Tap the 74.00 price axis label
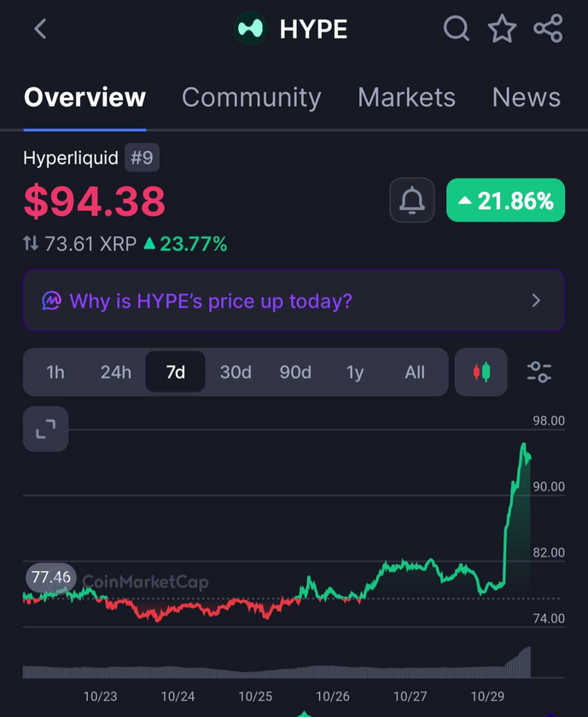Screen dimensions: 588x717 549,618
